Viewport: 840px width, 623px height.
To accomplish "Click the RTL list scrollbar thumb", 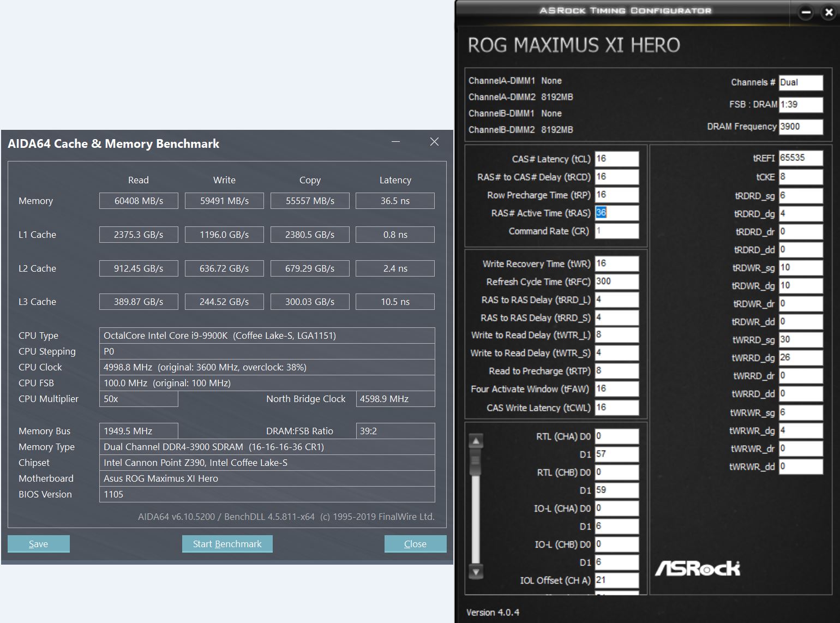I will 476,462.
